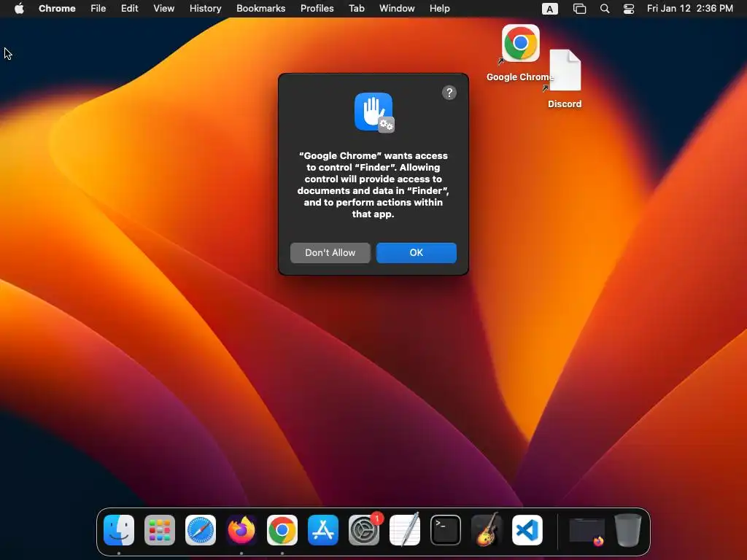Open the Apple menu

[x=19, y=9]
